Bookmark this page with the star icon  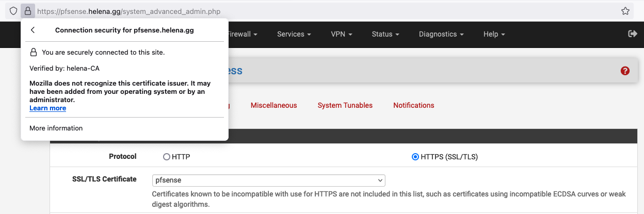[625, 11]
